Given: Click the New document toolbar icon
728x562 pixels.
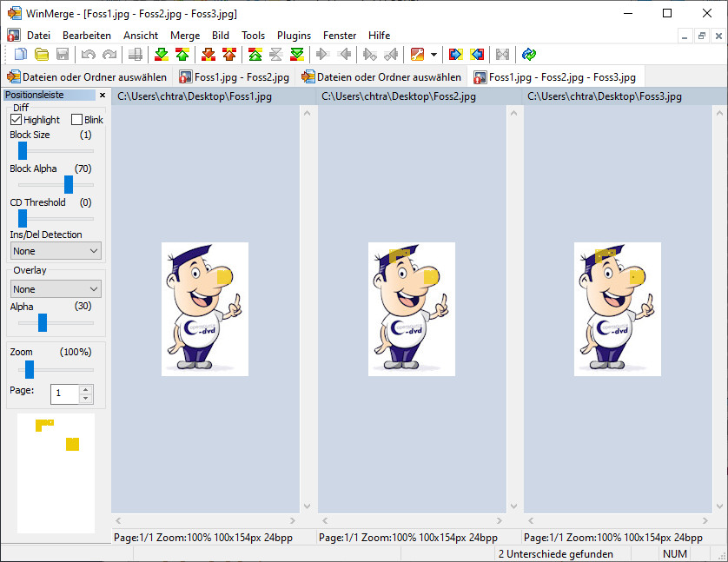Looking at the screenshot, I should (21, 55).
